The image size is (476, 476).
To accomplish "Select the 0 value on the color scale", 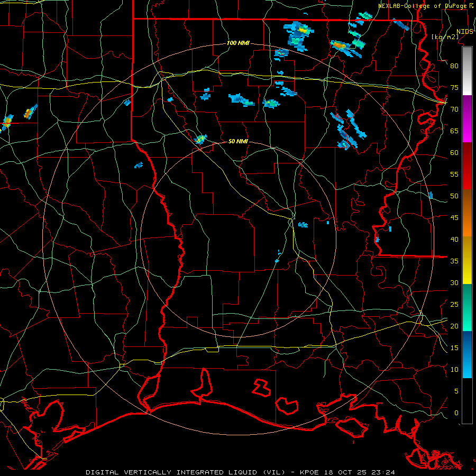I will (456, 413).
